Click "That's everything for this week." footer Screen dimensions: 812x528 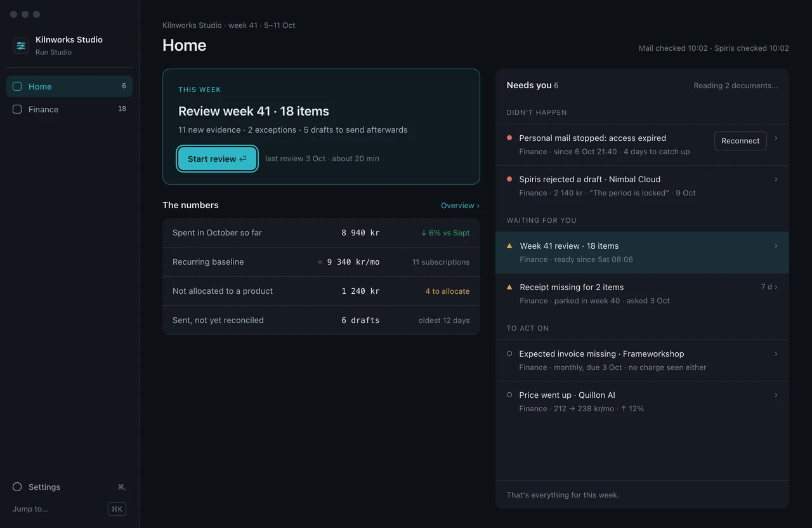point(563,495)
